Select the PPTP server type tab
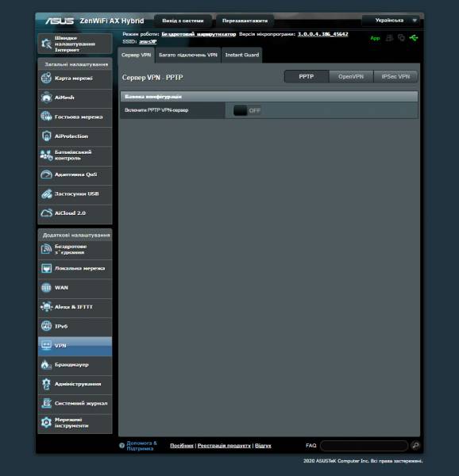The width and height of the screenshot is (459, 476). pyautogui.click(x=307, y=76)
